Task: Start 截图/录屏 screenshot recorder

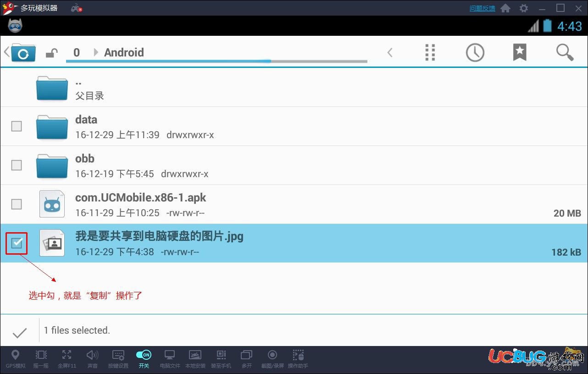Action: [x=272, y=359]
